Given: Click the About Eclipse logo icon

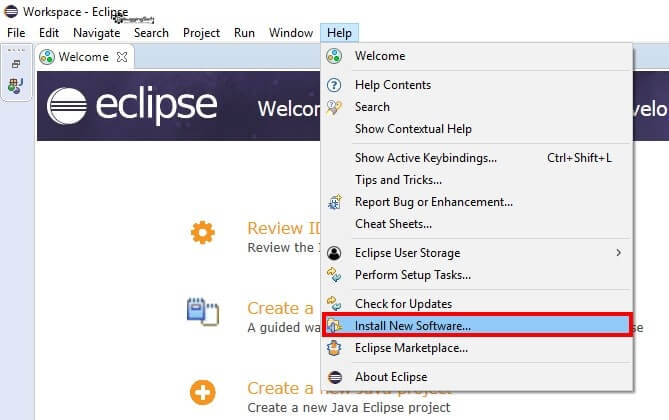Looking at the screenshot, I should 335,377.
